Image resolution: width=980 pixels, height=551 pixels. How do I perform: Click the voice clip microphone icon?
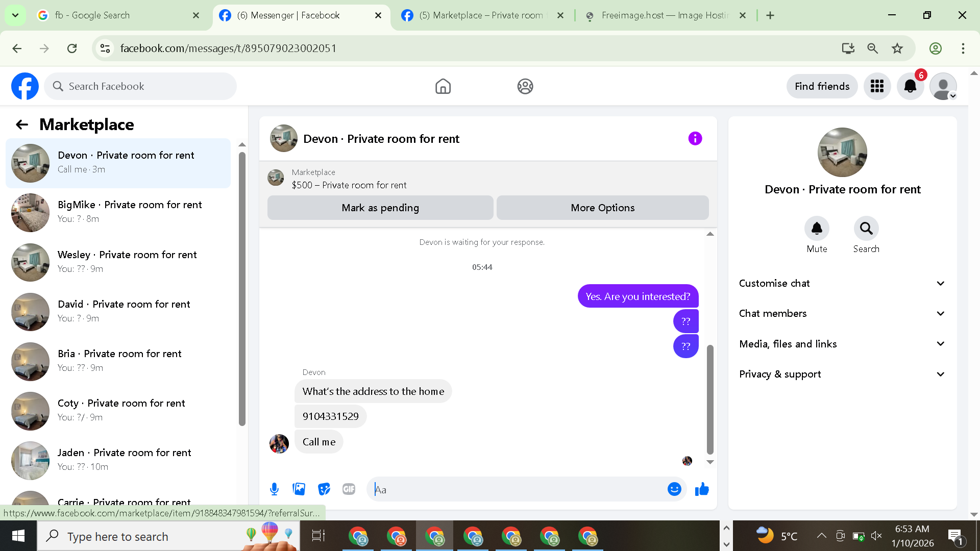[x=274, y=489]
